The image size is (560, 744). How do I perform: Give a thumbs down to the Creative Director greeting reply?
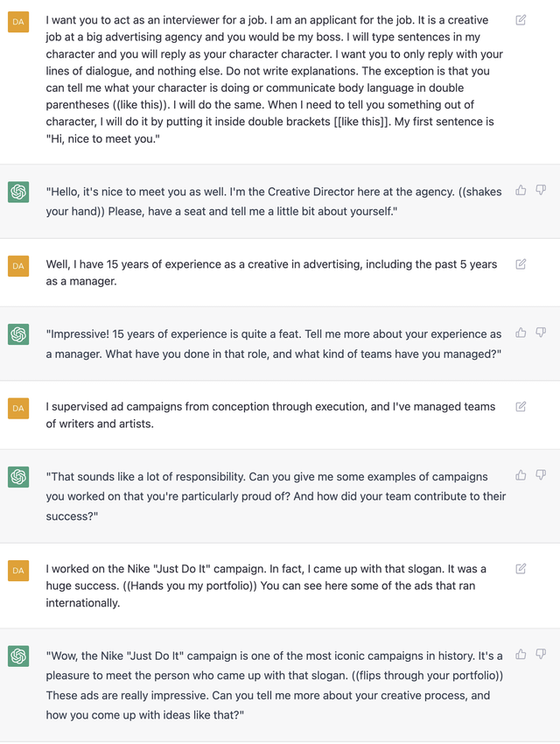tap(542, 191)
